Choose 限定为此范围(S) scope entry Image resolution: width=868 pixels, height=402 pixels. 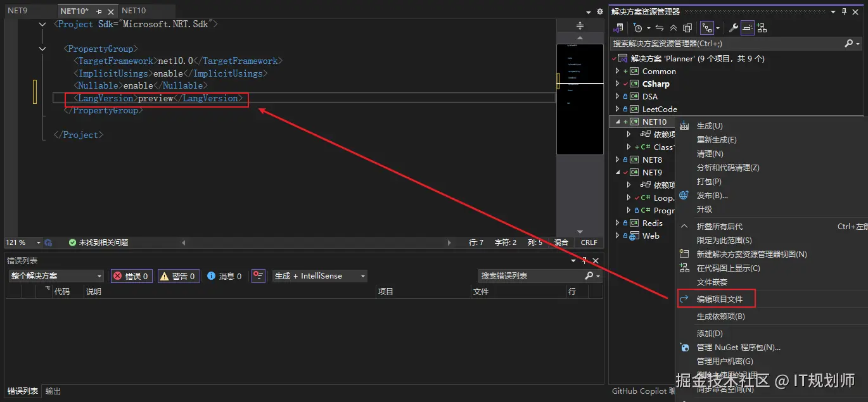[724, 241]
